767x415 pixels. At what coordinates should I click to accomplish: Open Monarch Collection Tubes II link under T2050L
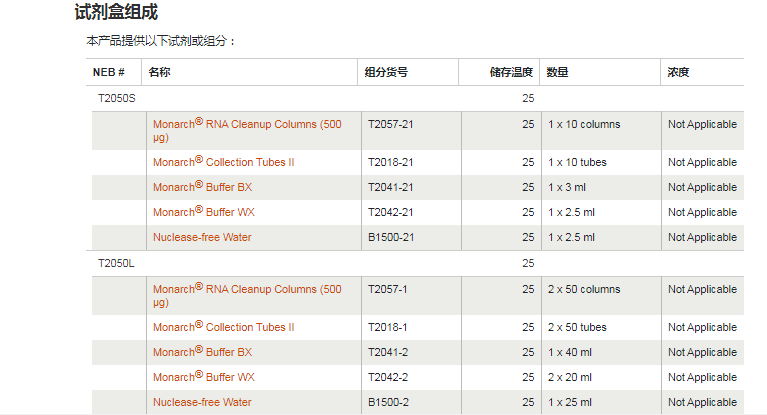223,327
